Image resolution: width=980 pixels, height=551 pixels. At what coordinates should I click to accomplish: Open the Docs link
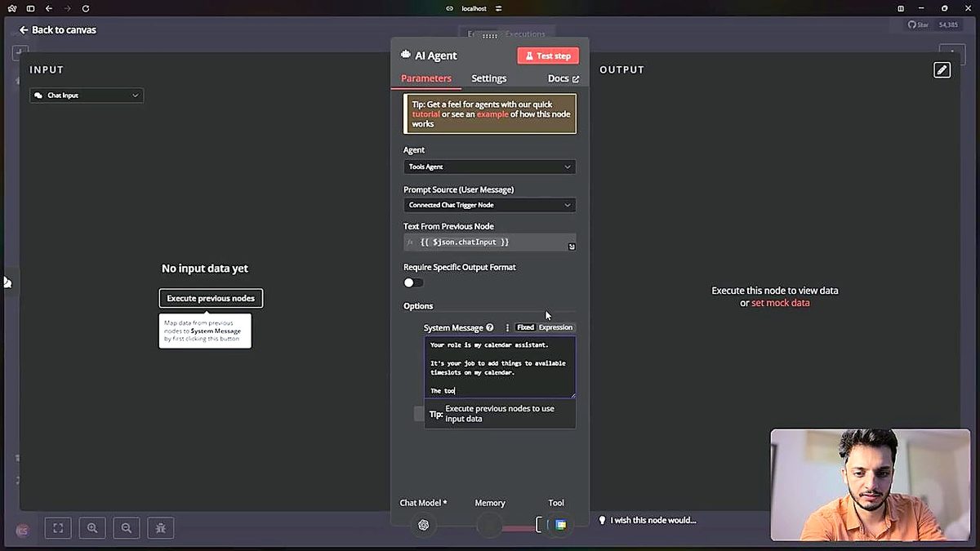pyautogui.click(x=563, y=78)
